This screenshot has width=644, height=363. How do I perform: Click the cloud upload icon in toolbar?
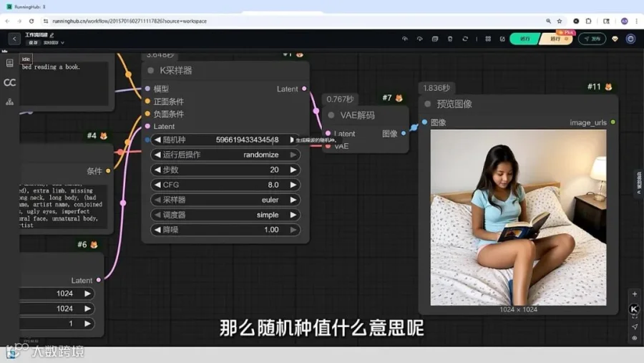pyautogui.click(x=404, y=39)
